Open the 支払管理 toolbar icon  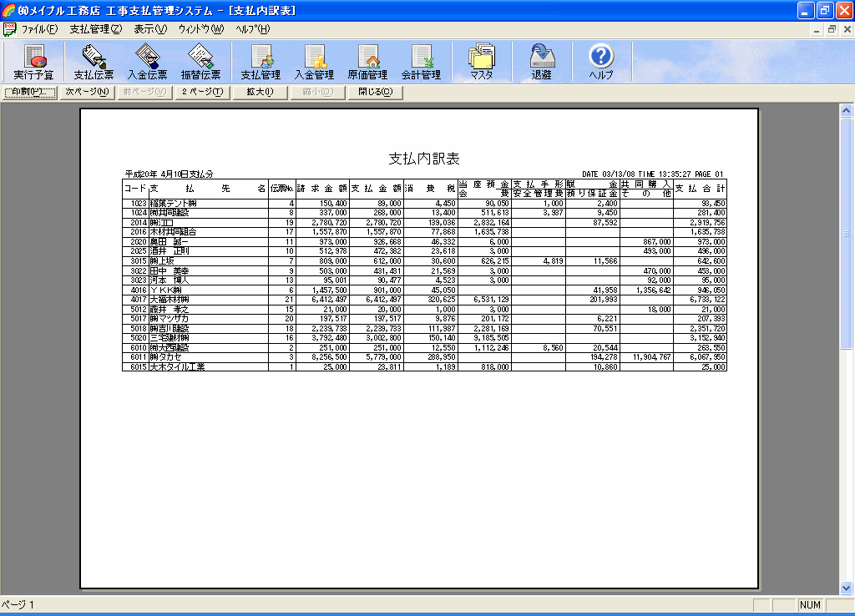pos(261,62)
